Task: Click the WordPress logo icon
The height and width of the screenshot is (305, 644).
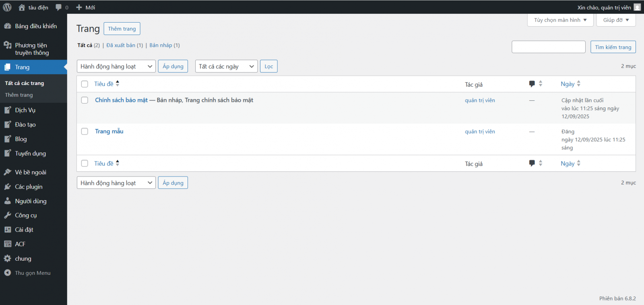Action: coord(7,7)
